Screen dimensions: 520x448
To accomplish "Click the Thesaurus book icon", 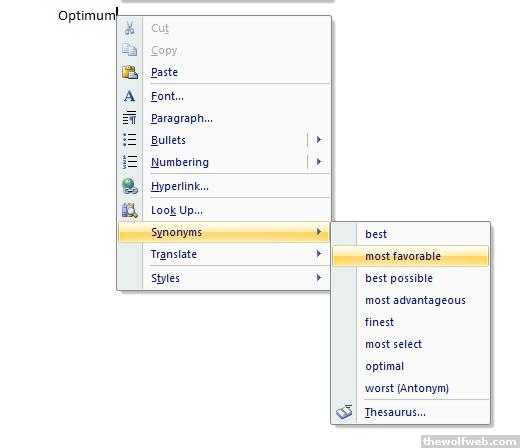I will (344, 412).
